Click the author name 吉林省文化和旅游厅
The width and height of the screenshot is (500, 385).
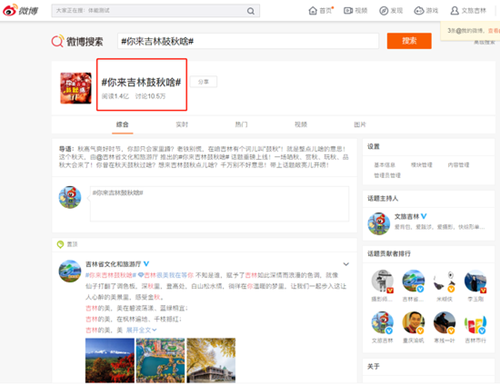pyautogui.click(x=113, y=264)
